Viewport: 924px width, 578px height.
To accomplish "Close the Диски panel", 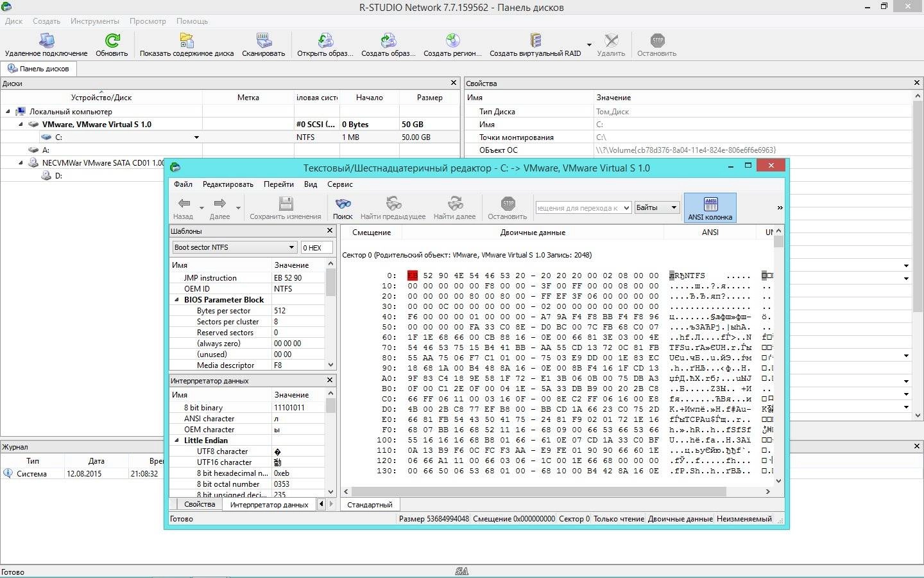I will [454, 83].
